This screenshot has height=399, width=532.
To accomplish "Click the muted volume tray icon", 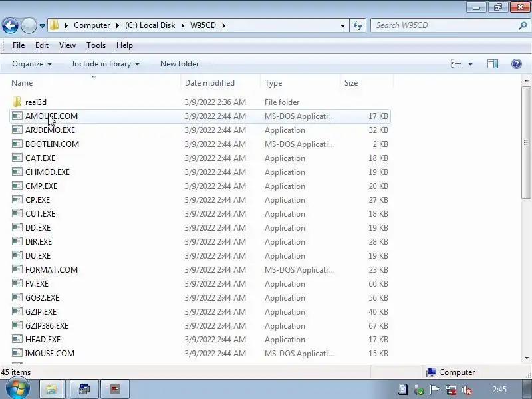I will pyautogui.click(x=467, y=390).
